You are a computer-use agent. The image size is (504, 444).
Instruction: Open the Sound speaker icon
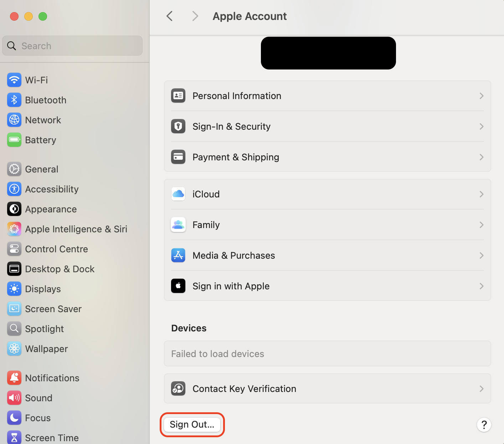(x=14, y=398)
